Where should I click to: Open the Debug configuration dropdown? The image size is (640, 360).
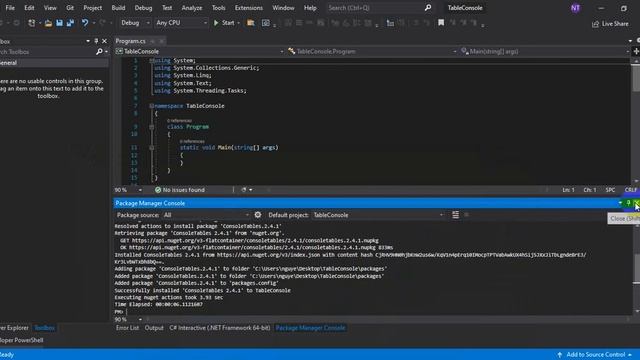[135, 23]
